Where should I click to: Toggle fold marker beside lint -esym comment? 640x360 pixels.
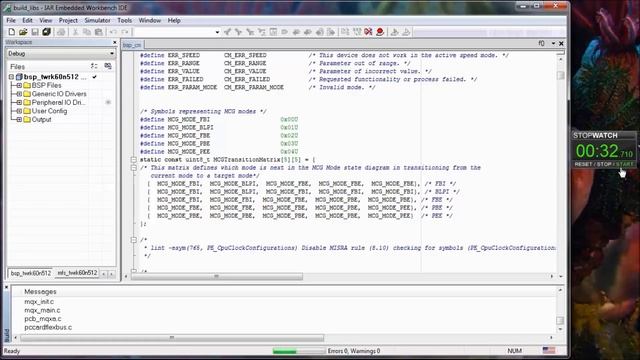pyautogui.click(x=133, y=240)
